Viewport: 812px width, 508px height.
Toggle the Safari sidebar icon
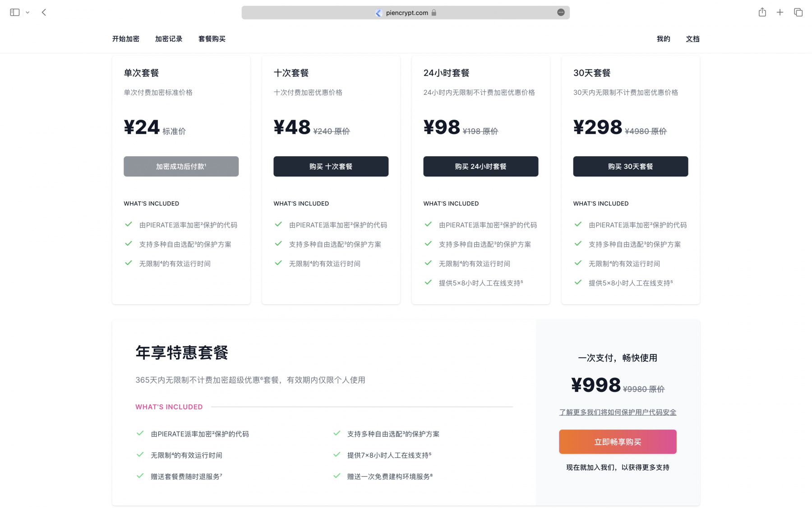(x=15, y=13)
